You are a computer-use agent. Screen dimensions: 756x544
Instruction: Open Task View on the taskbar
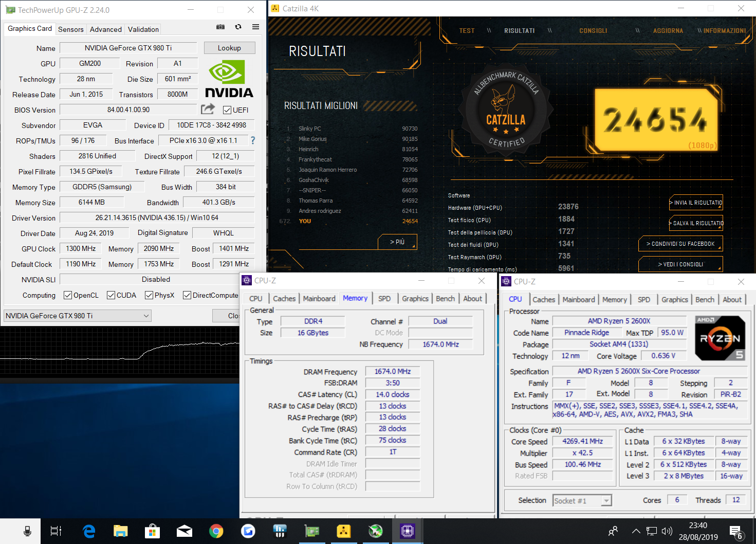(x=56, y=531)
